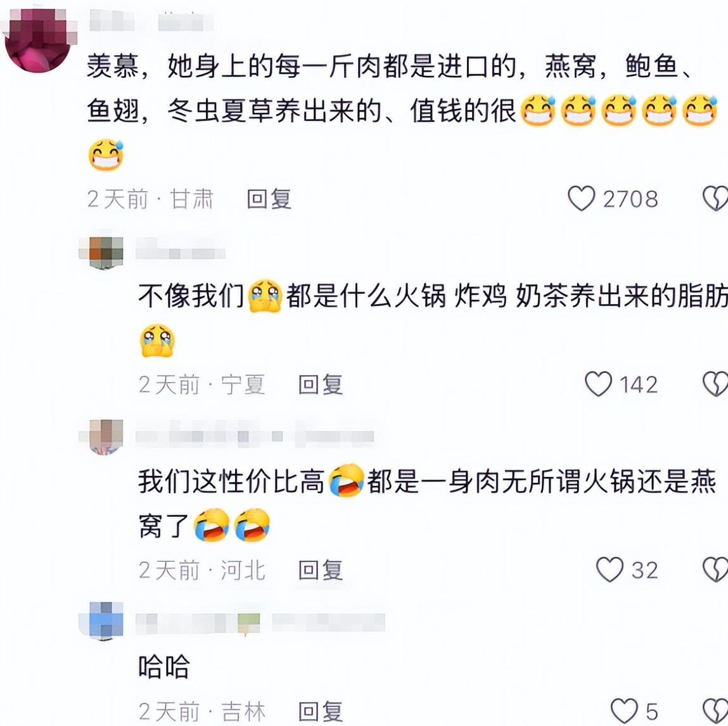
Task: Open the blurred username of top commenter
Action: (x=151, y=22)
